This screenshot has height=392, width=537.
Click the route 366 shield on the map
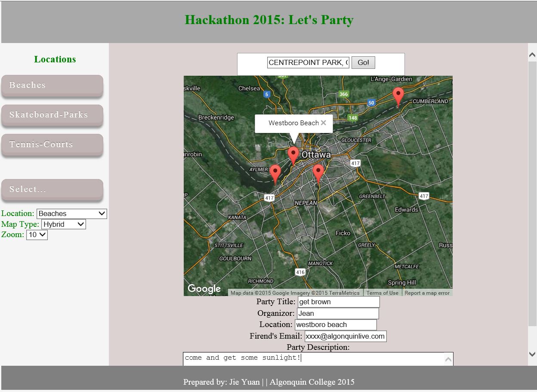[x=343, y=94]
